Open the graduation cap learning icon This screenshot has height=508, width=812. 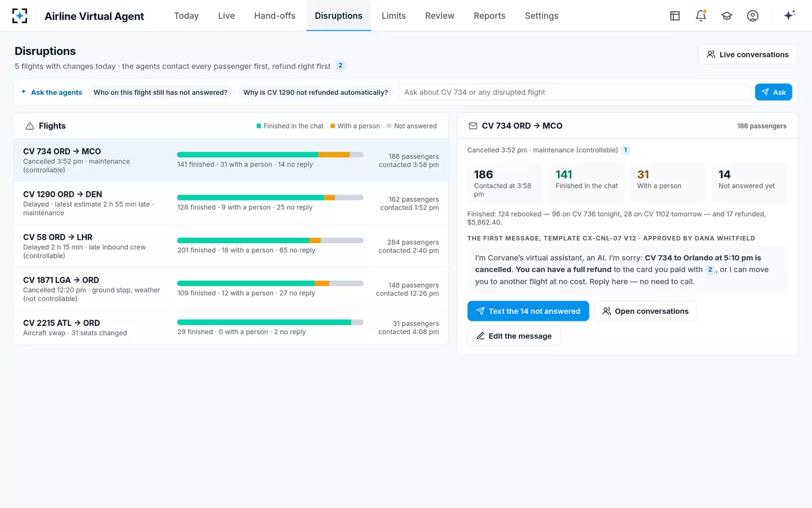(x=727, y=16)
